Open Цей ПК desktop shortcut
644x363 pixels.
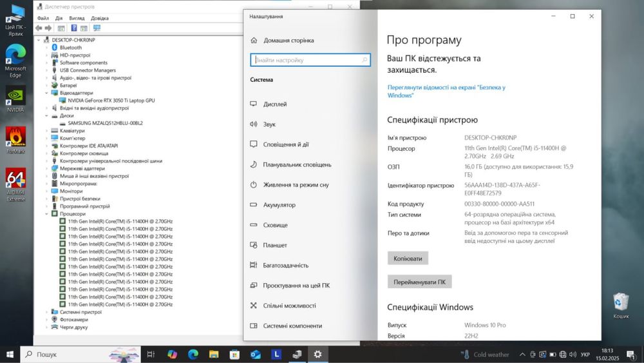pyautogui.click(x=15, y=21)
